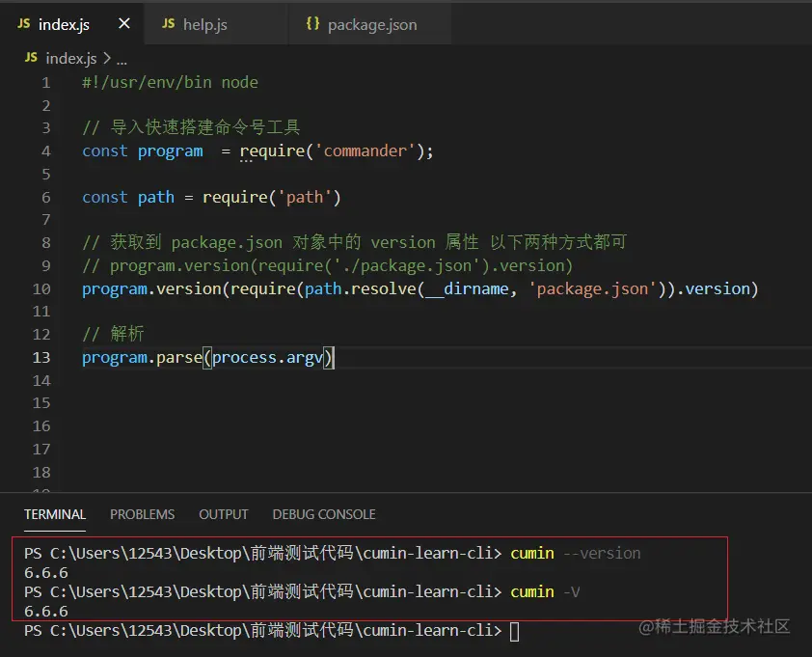The image size is (812, 657).
Task: Click the terminal cursor at last prompt
Action: [x=514, y=631]
